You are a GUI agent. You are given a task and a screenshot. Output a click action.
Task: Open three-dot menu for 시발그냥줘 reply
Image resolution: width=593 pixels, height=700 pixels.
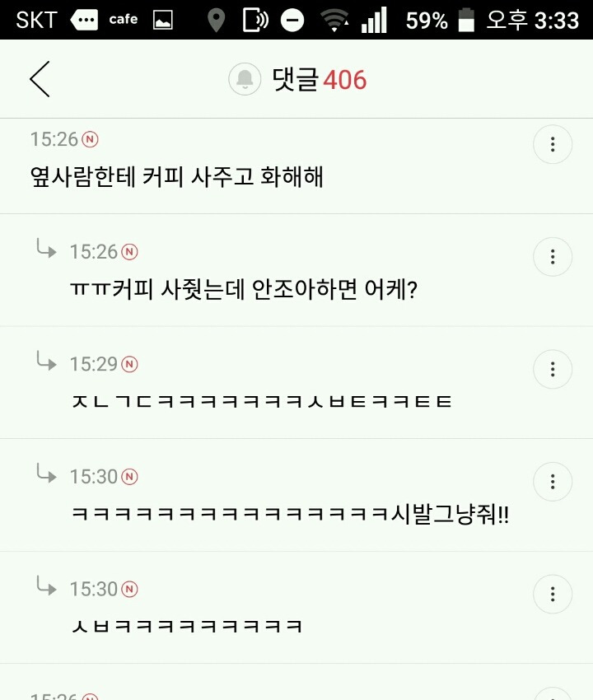[553, 482]
